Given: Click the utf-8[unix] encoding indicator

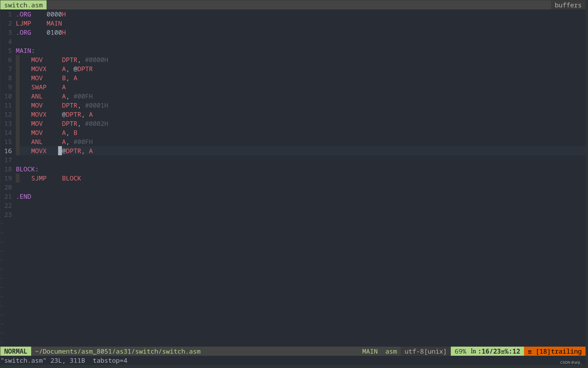Looking at the screenshot, I should tap(425, 351).
